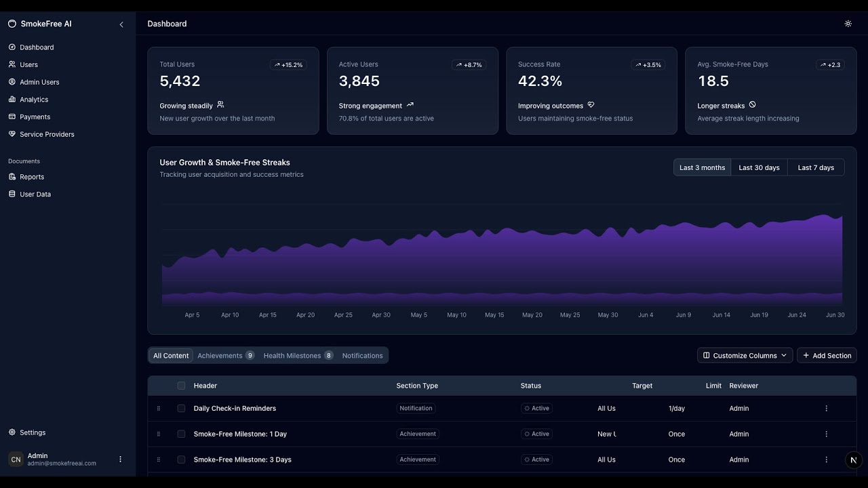This screenshot has height=488, width=868.
Task: Check the Smoke-Free Milestone: 1 Day checkbox
Action: (181, 434)
